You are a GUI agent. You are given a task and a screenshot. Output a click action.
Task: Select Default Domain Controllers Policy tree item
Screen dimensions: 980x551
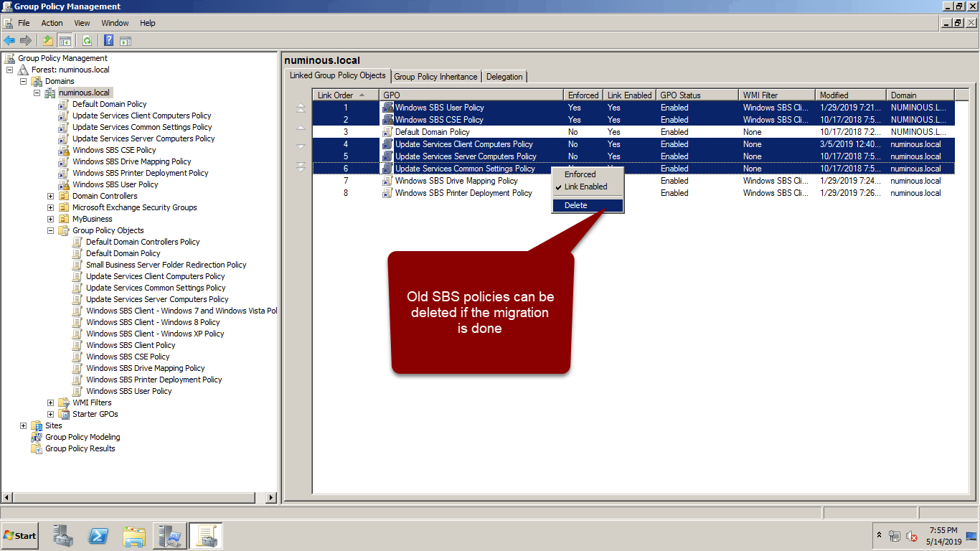click(x=143, y=242)
